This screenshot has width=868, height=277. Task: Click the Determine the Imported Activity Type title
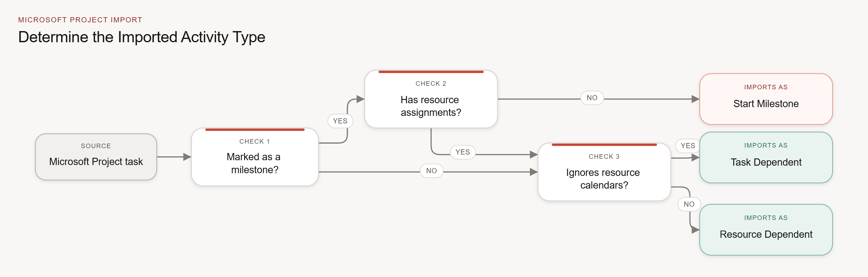pyautogui.click(x=142, y=37)
